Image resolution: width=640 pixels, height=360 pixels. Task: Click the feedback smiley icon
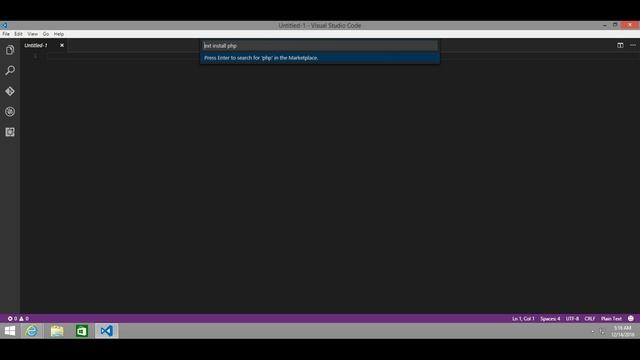(x=631, y=318)
